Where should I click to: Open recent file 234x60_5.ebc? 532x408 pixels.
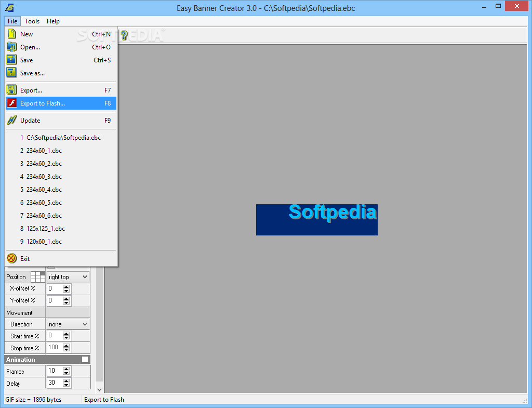point(61,202)
